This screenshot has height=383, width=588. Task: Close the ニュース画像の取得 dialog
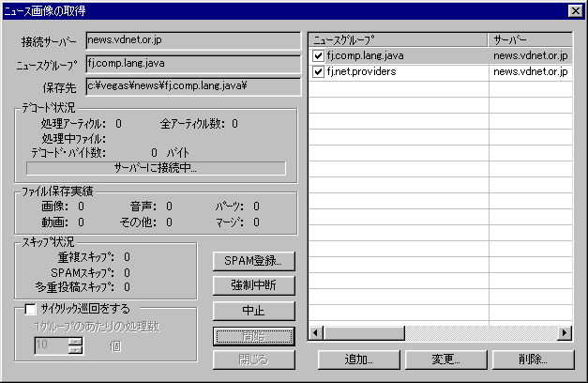(576, 11)
